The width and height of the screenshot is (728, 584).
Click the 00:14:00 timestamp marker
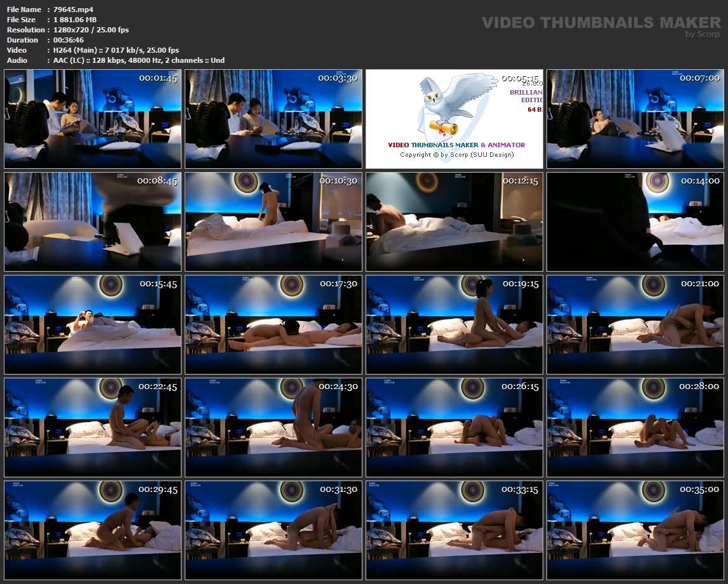(x=700, y=181)
